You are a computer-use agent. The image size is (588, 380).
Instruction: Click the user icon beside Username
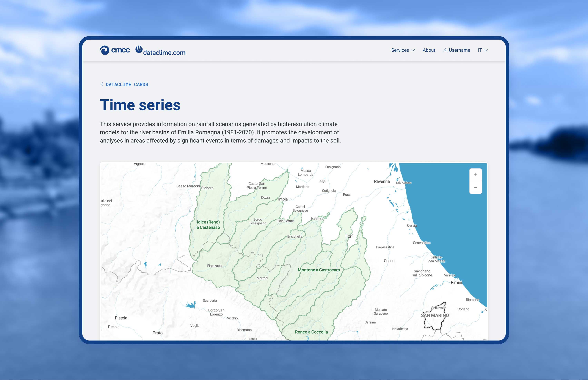[445, 50]
